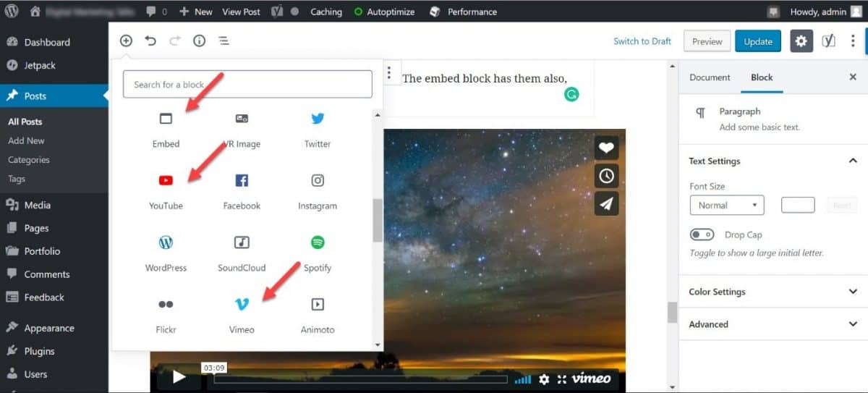Open the Yoast sidebar icon in editor toolbar

pos(828,41)
